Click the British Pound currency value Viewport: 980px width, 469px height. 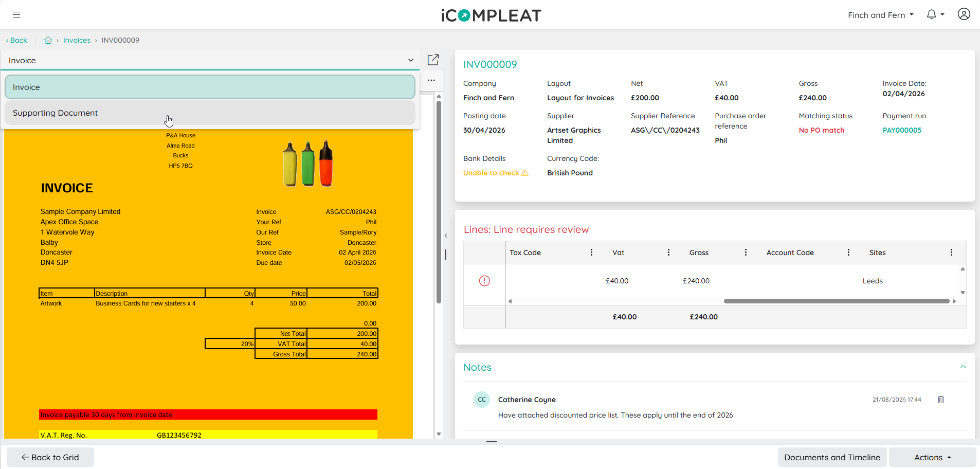click(570, 173)
